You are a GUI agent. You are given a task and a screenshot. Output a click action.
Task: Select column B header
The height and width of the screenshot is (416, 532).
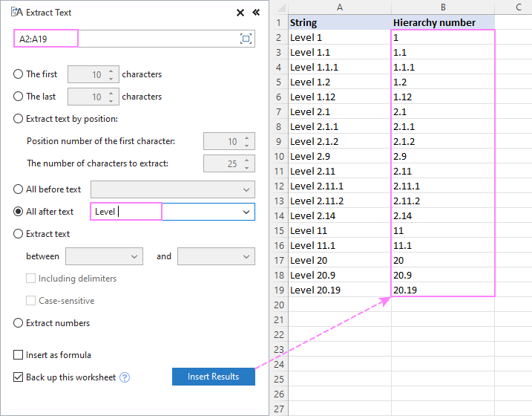(x=443, y=7)
